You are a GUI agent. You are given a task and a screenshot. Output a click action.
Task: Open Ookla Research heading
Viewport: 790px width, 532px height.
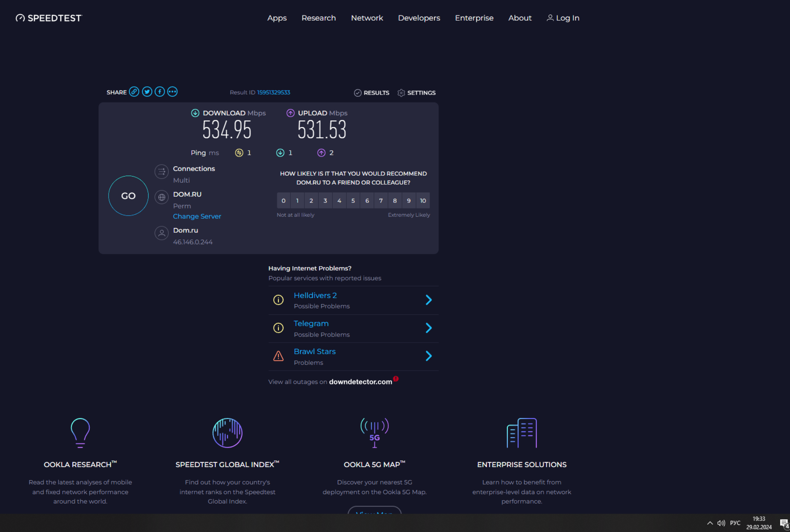80,465
